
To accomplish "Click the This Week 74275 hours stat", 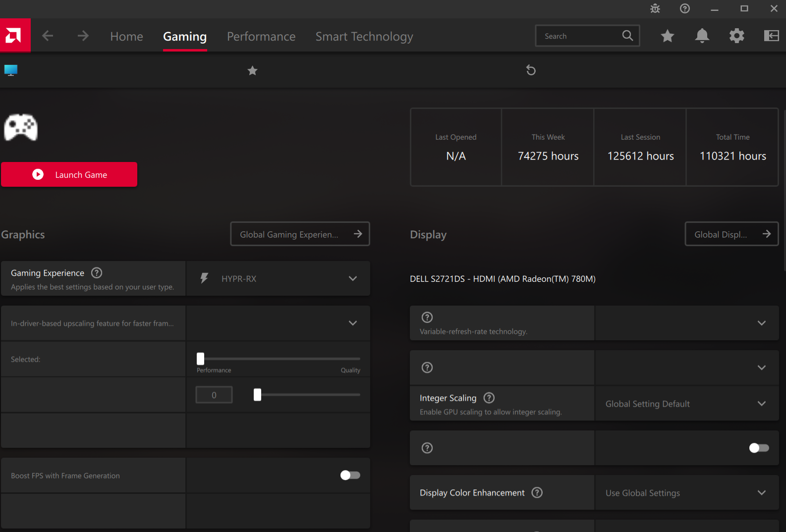I will [x=548, y=147].
